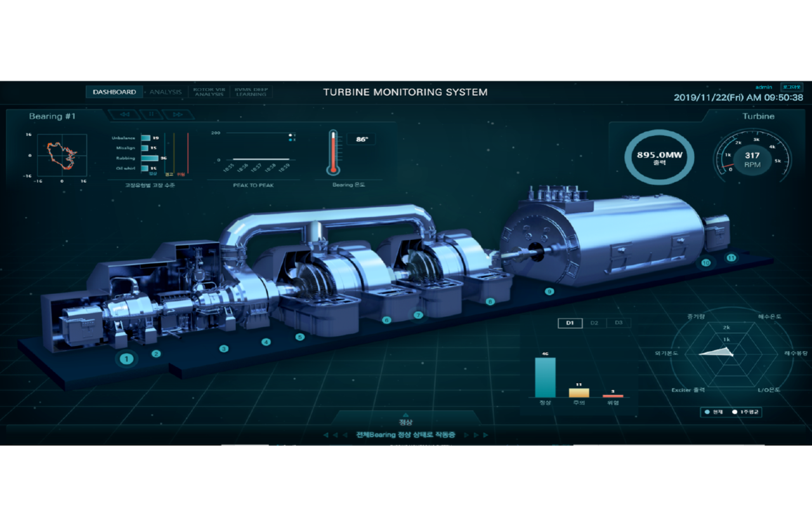Screen dimensions: 812x527
Task: Switch to the D3 chart tab
Action: click(619, 323)
